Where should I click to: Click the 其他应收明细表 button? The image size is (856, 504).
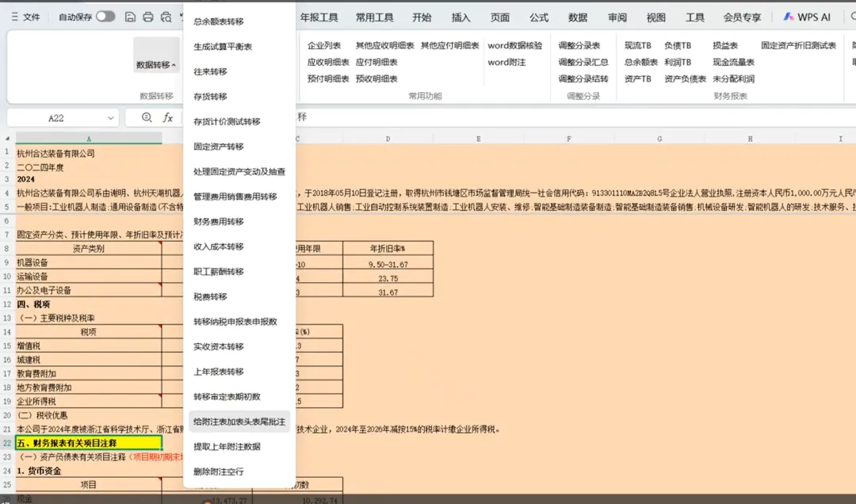pyautogui.click(x=385, y=45)
